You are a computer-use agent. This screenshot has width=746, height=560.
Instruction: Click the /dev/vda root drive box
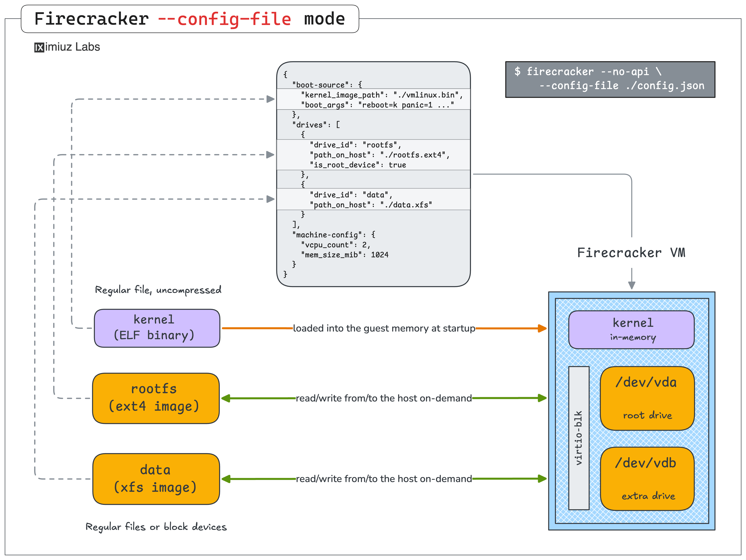[x=647, y=398]
